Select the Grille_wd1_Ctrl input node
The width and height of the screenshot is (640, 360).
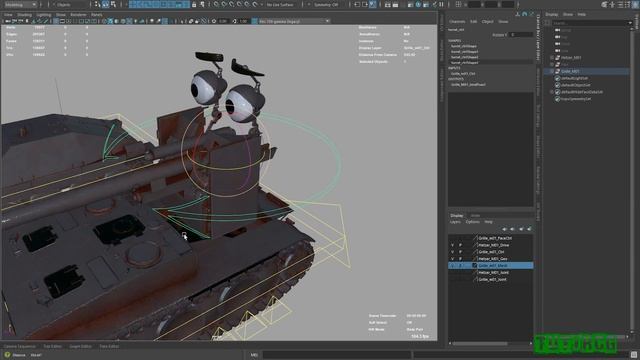tap(463, 74)
